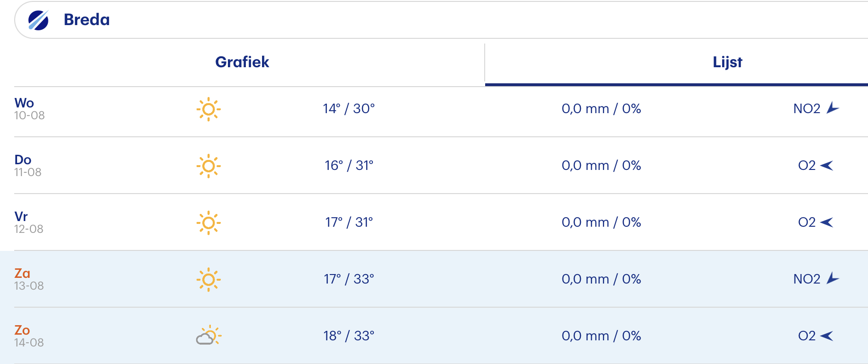This screenshot has width=868, height=364.
Task: Select the Lijst tab
Action: tap(727, 62)
